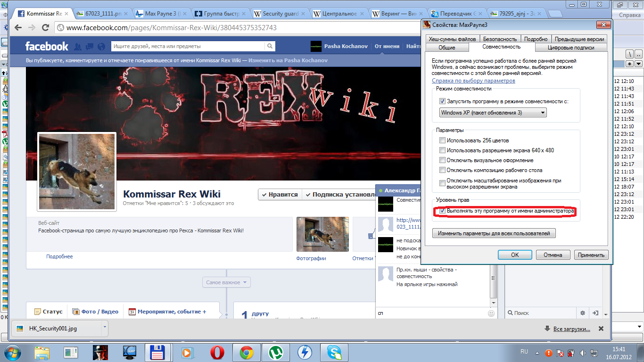Click the 'Нравится' button on page
The width and height of the screenshot is (644, 362).
tap(280, 194)
